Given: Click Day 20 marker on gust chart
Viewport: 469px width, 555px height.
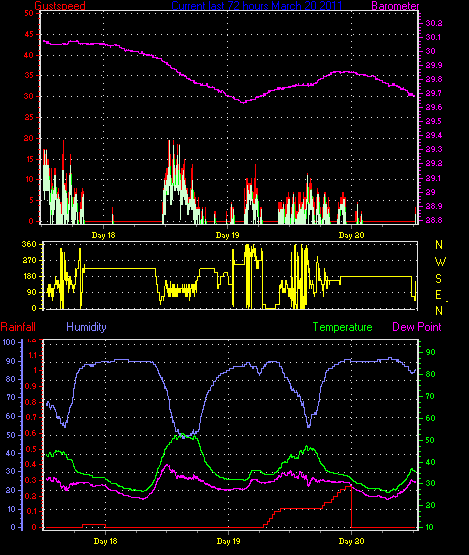Looking at the screenshot, I should click(351, 235).
